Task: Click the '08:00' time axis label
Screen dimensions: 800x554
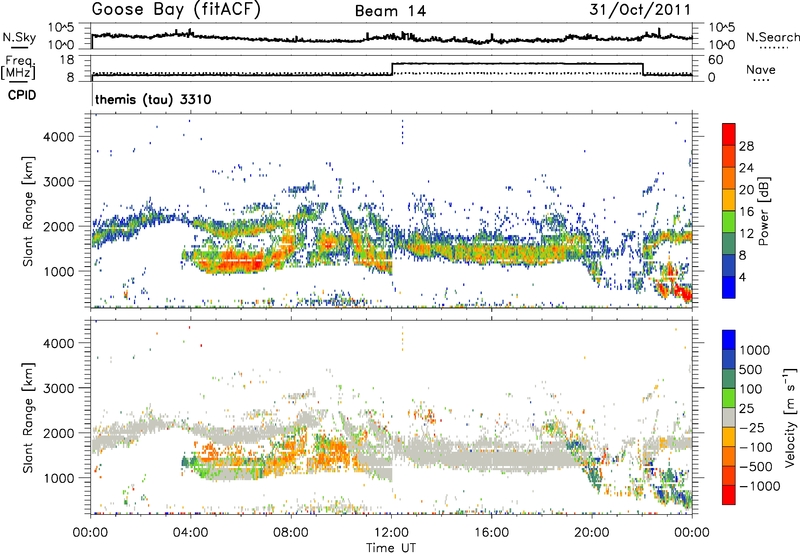Action: (291, 533)
